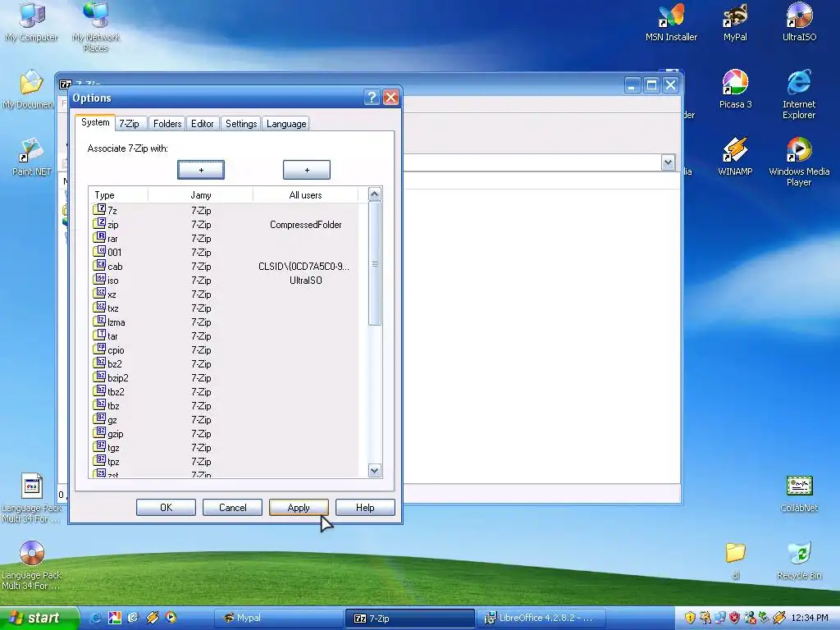Screen dimensions: 840x630
Task: Switch to the 7-Zip options tab
Action: click(129, 124)
